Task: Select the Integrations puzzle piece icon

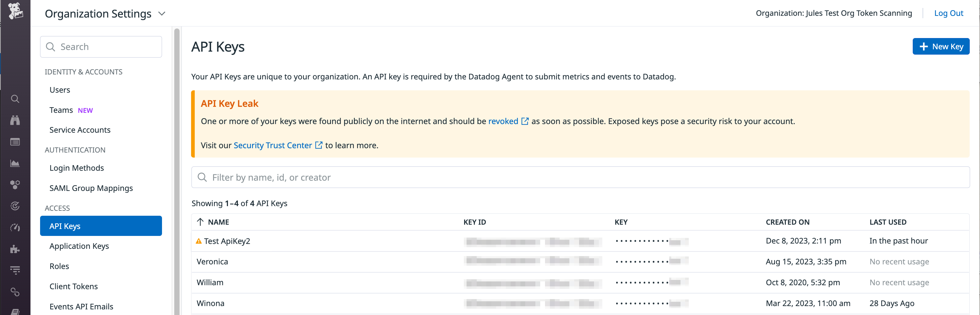Action: point(15,249)
